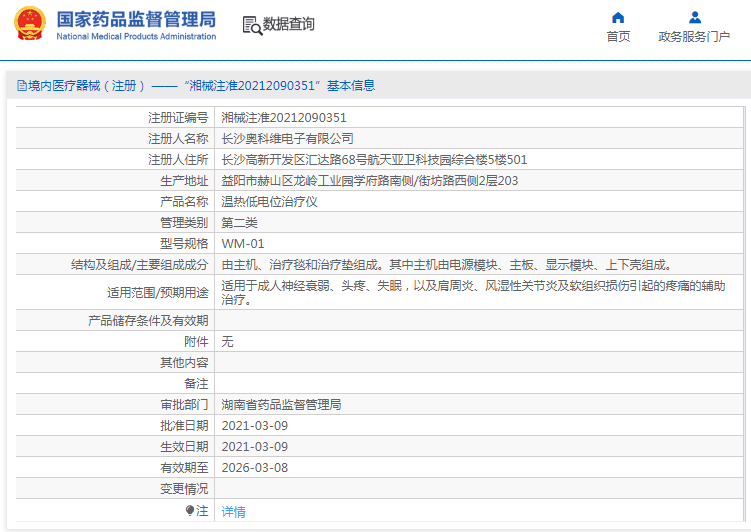Open 政务服务门户 user icon
751x532 pixels.
694,18
